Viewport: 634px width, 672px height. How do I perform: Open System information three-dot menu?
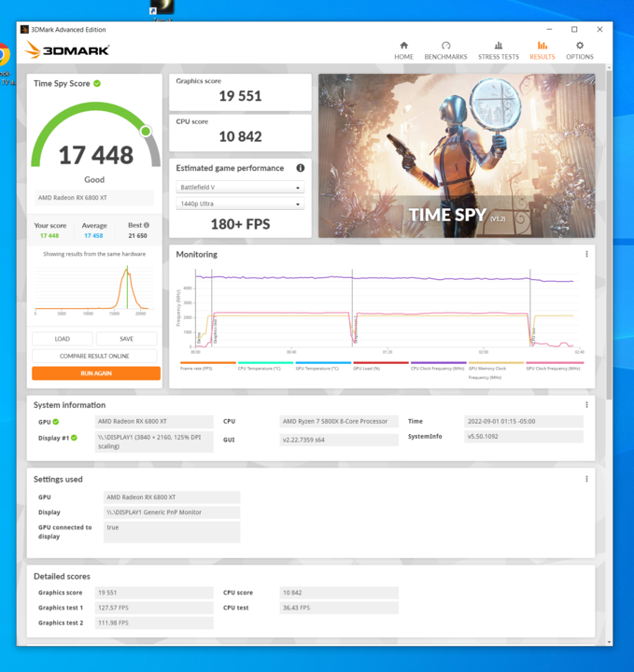coord(586,405)
